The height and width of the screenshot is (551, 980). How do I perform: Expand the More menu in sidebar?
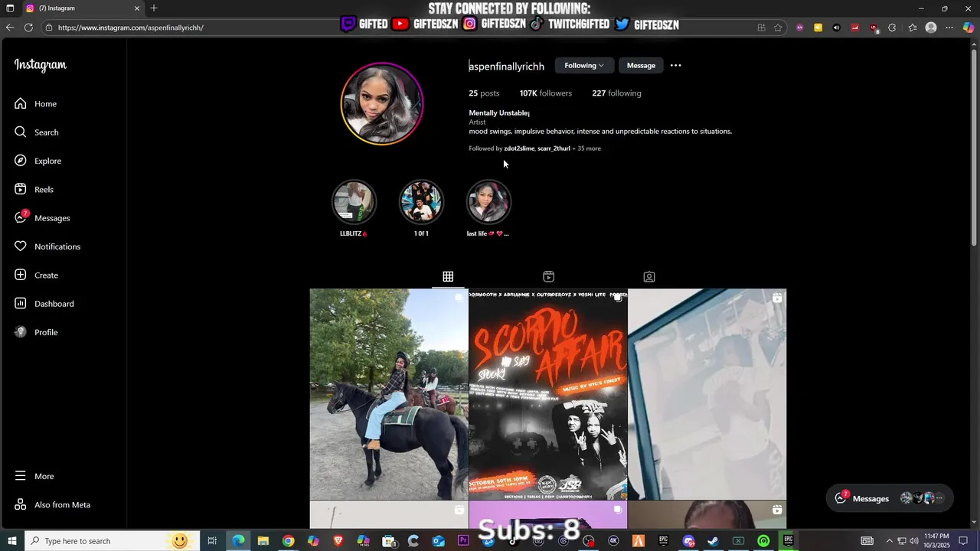pos(34,476)
